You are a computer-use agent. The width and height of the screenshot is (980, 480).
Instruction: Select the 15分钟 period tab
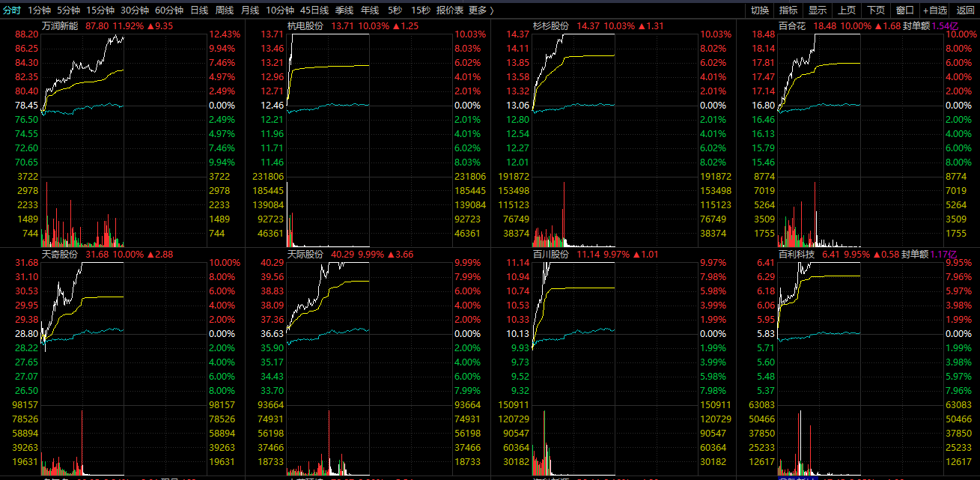100,10
